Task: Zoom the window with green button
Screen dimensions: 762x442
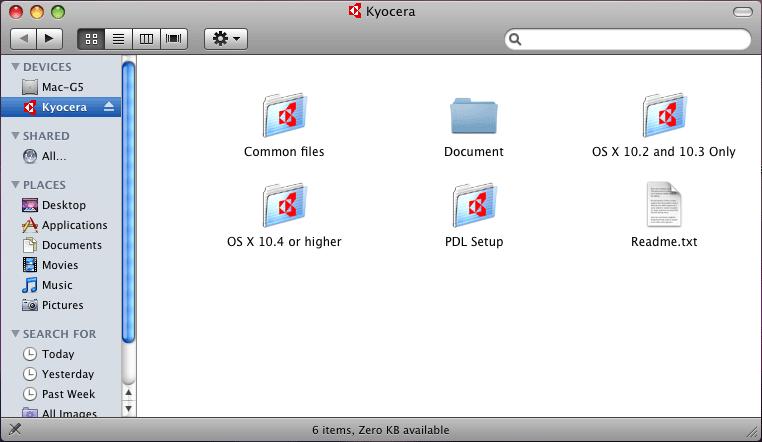Action: coord(58,12)
